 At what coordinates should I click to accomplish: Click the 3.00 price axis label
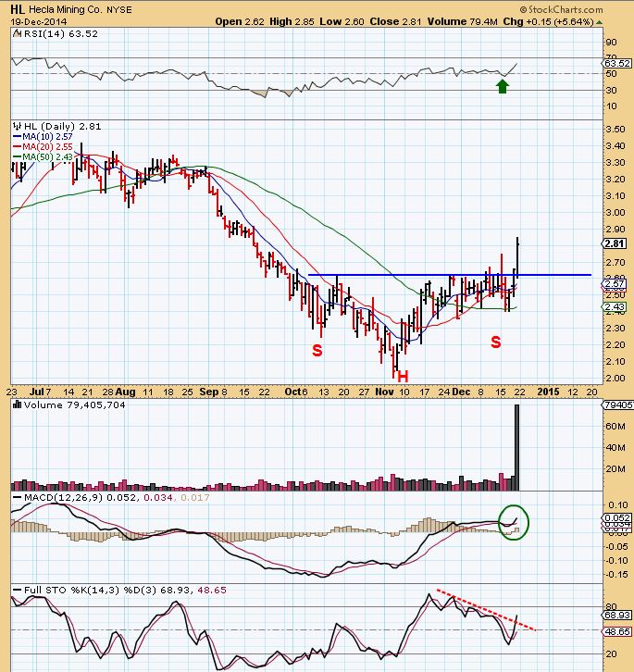click(x=615, y=212)
